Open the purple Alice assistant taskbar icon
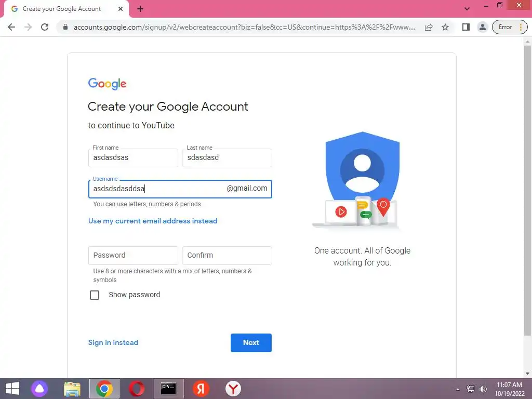This screenshot has width=532, height=399. coord(39,389)
